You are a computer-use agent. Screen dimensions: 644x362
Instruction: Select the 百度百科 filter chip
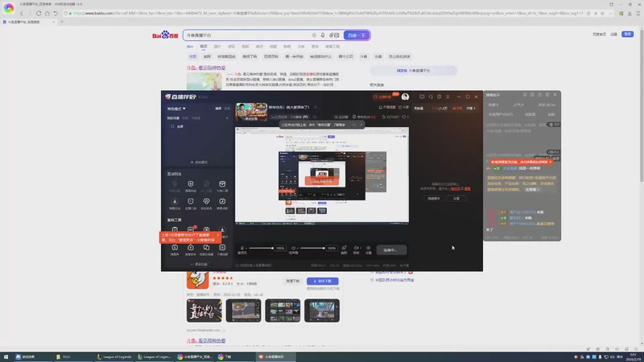271,56
